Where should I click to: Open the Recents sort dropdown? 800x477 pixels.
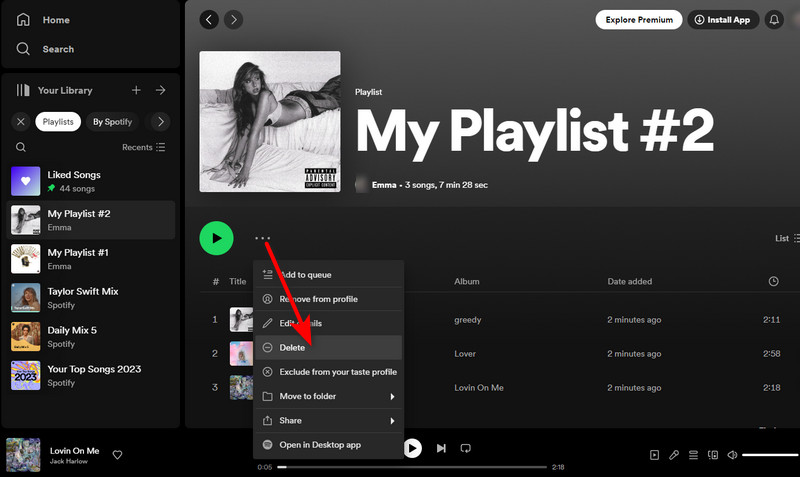coord(143,147)
